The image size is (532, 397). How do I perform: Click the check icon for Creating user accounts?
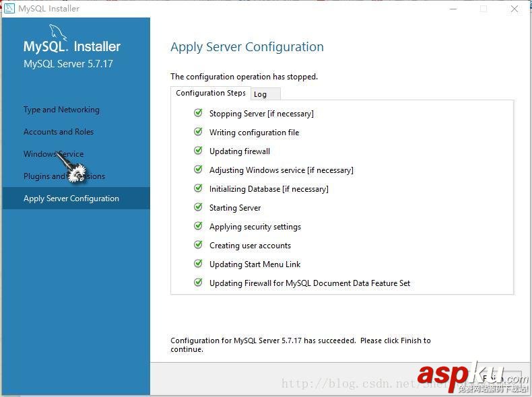tap(198, 244)
